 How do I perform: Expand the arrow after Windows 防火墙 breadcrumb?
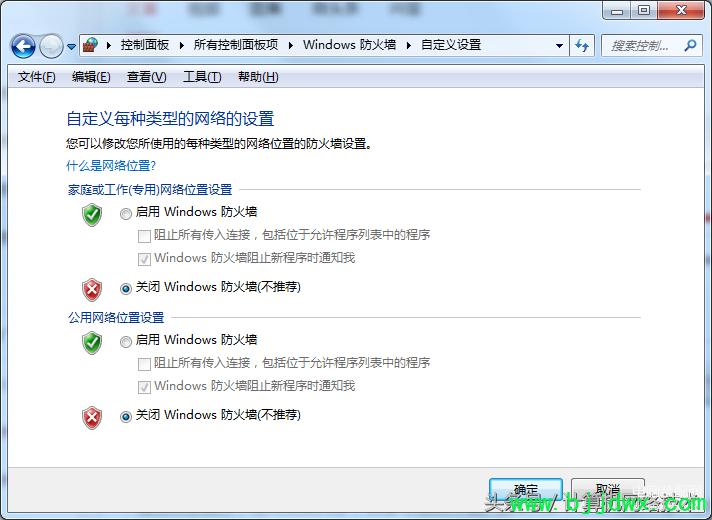pos(409,45)
